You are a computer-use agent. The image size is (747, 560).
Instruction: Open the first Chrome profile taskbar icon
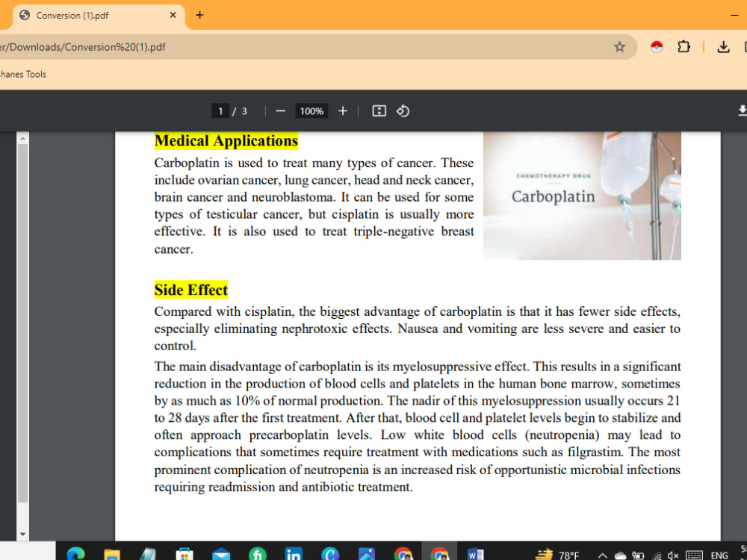tap(403, 554)
